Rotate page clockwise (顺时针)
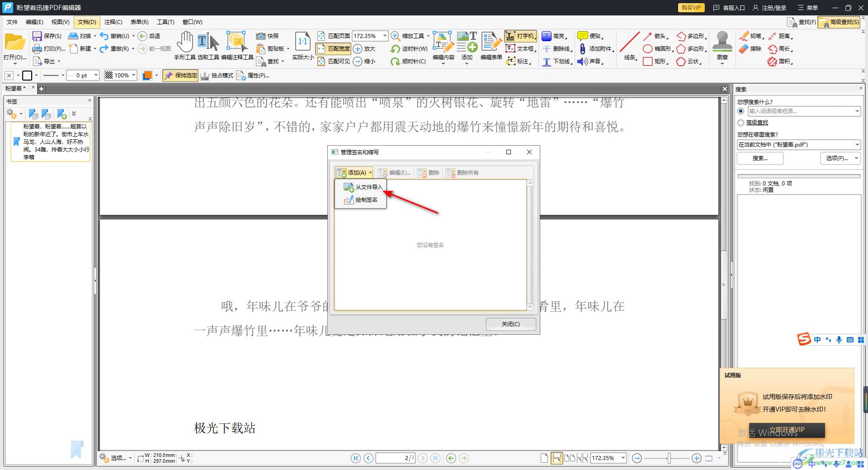This screenshot has height=470, width=868. (x=409, y=62)
